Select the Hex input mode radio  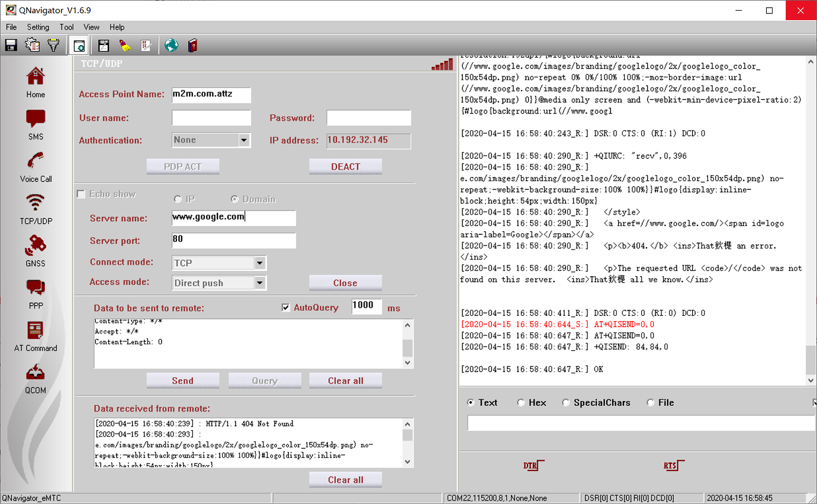[x=521, y=402]
